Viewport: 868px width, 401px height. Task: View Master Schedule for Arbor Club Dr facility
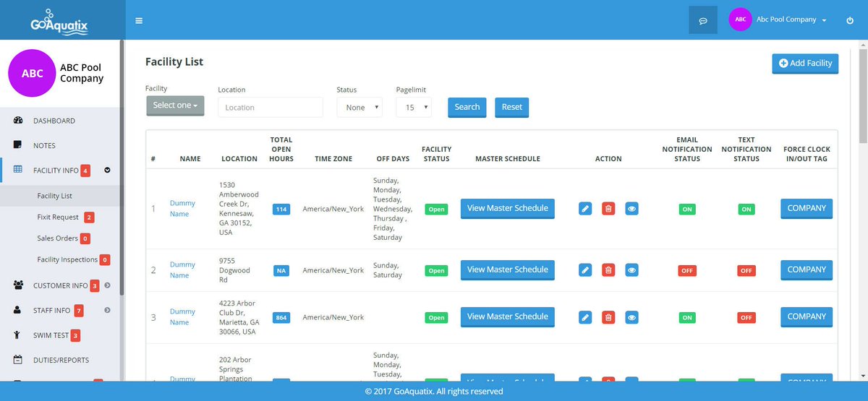click(x=508, y=316)
